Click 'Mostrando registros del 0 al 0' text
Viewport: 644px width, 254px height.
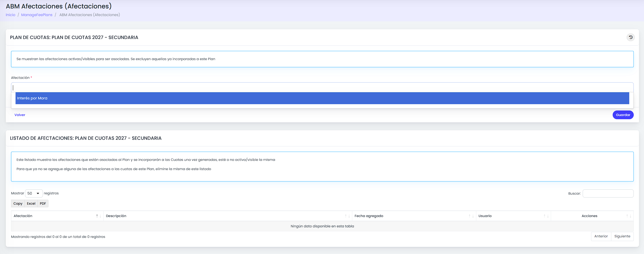click(x=58, y=237)
